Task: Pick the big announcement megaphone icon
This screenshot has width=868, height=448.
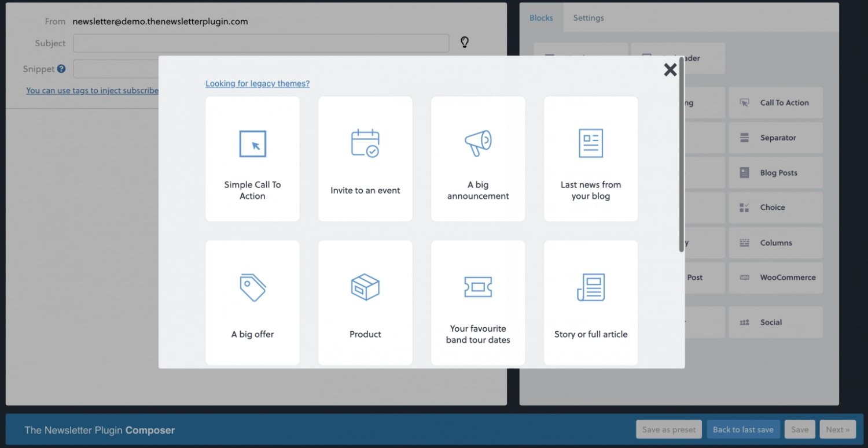Action: (x=478, y=143)
